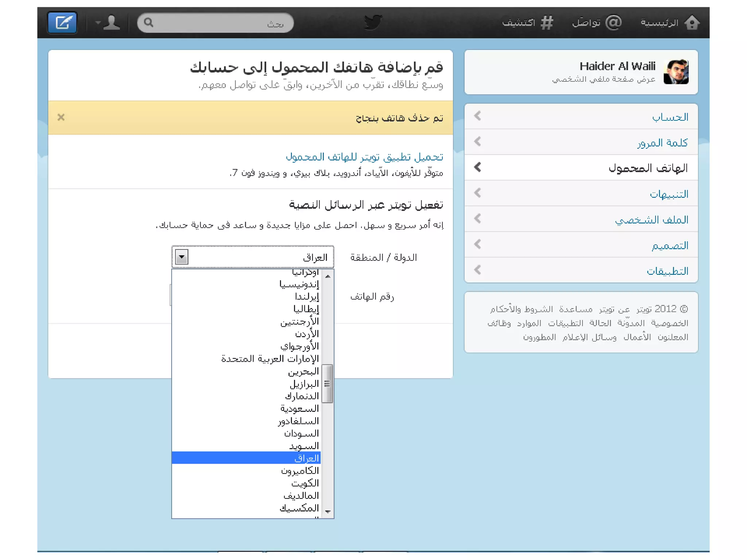The height and width of the screenshot is (560, 747).
Task: Click the dropdown list scroll-down arrow
Action: 328,512
